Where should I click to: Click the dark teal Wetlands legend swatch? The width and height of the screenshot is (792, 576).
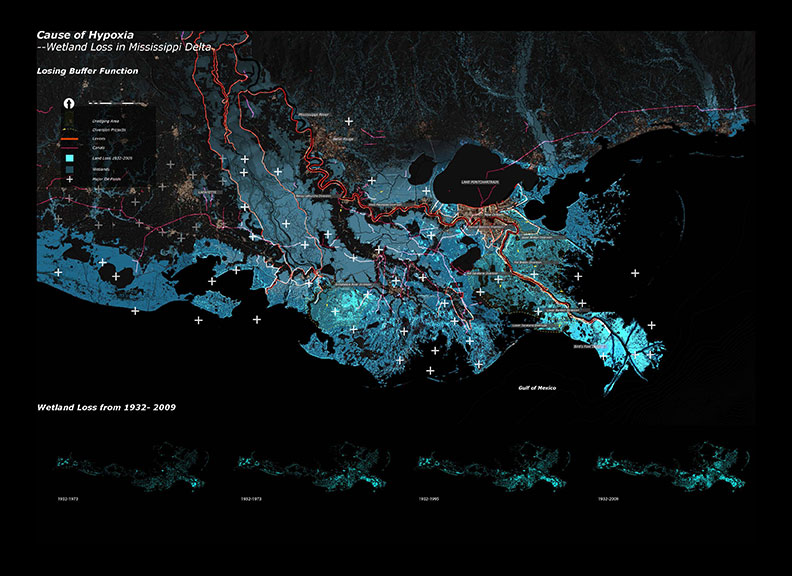click(x=69, y=169)
